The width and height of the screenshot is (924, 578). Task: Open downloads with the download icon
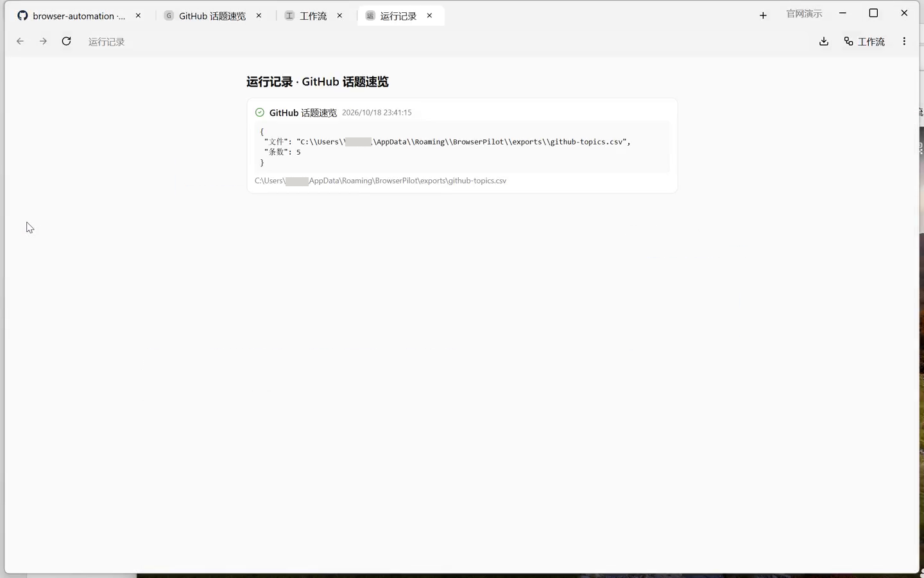click(824, 41)
